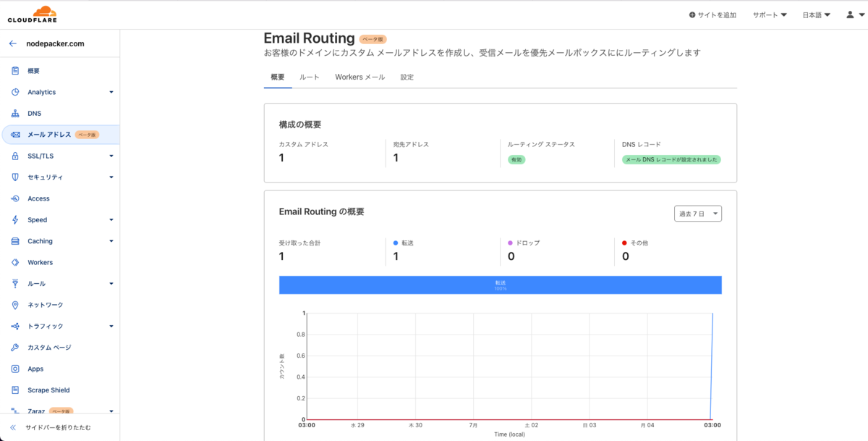Click サイドバーを折りたたむ button
The width and height of the screenshot is (868, 441).
click(x=58, y=427)
